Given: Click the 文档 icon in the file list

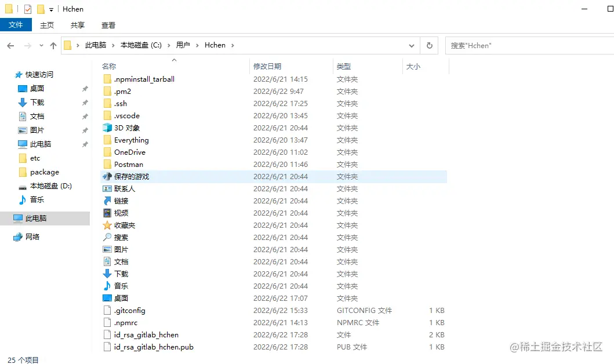Looking at the screenshot, I should pos(107,261).
